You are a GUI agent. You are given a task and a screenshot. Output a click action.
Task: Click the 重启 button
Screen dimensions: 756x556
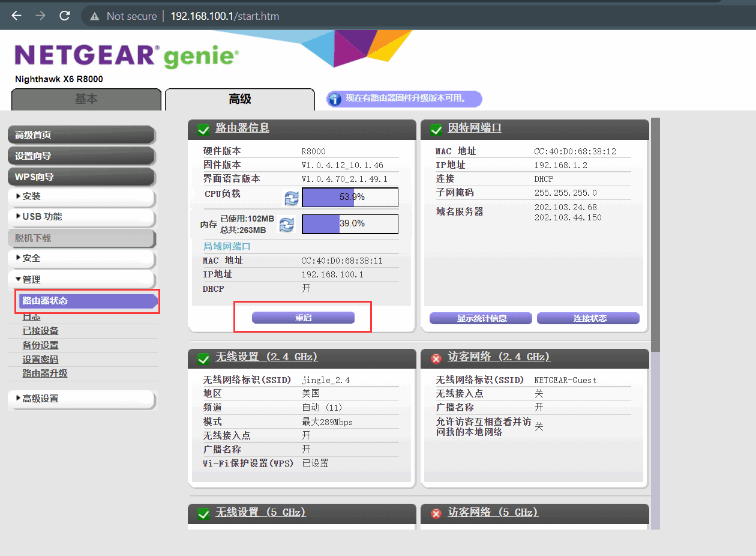click(303, 318)
